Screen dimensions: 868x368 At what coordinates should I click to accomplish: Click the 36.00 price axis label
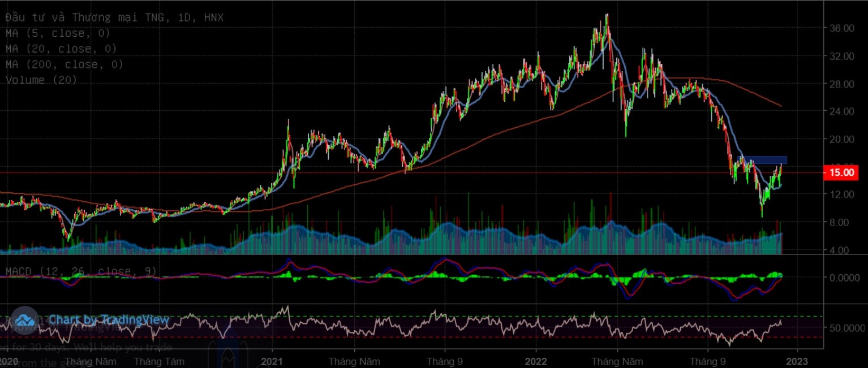pos(841,28)
